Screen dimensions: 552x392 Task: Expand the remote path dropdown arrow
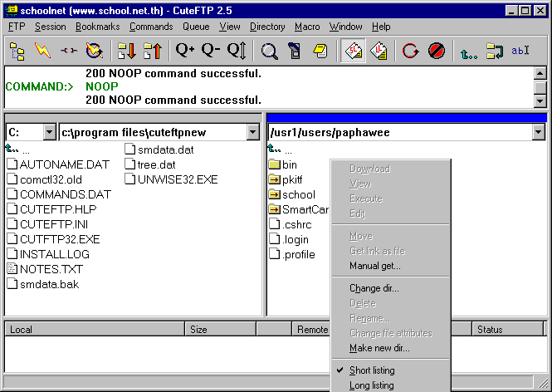tap(538, 132)
